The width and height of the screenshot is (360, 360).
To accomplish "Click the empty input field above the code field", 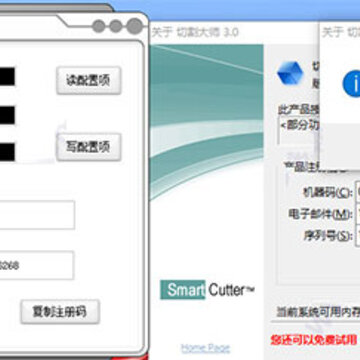I will coord(37,215).
